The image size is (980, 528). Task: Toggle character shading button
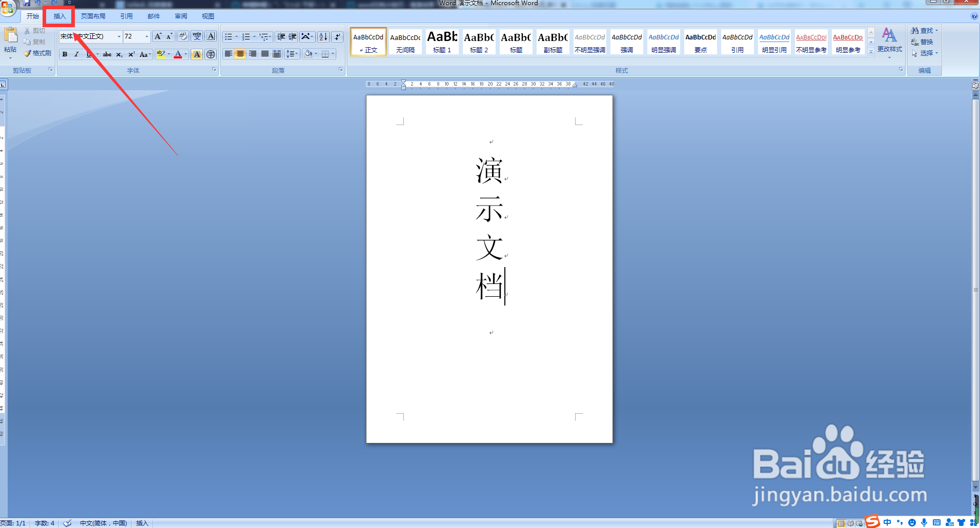197,54
